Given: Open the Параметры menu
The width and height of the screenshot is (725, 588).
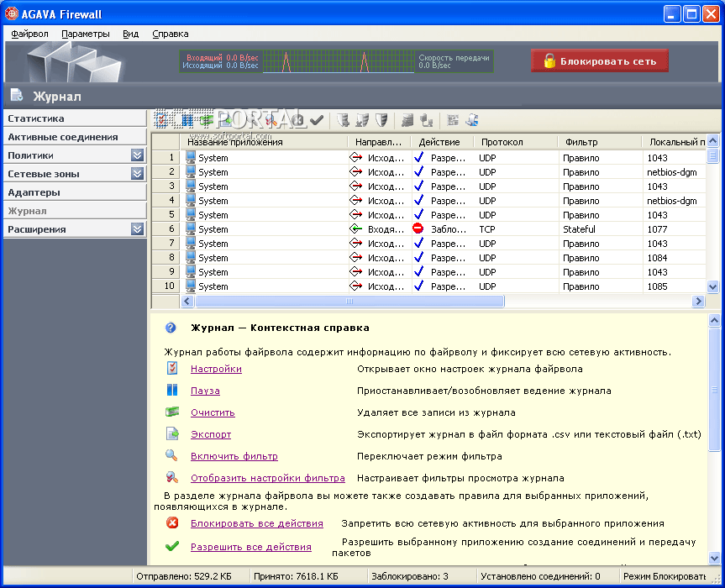Looking at the screenshot, I should click(86, 34).
